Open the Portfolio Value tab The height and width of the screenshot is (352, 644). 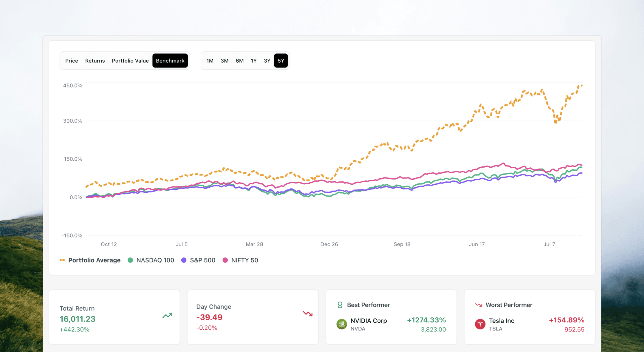pos(130,61)
